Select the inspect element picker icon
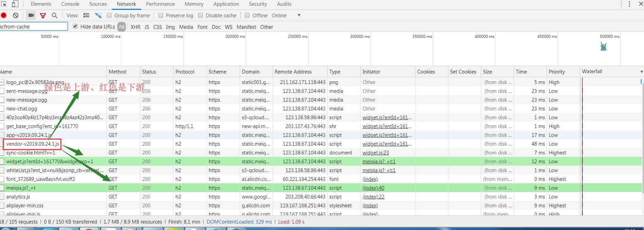The image size is (644, 230). (4, 4)
